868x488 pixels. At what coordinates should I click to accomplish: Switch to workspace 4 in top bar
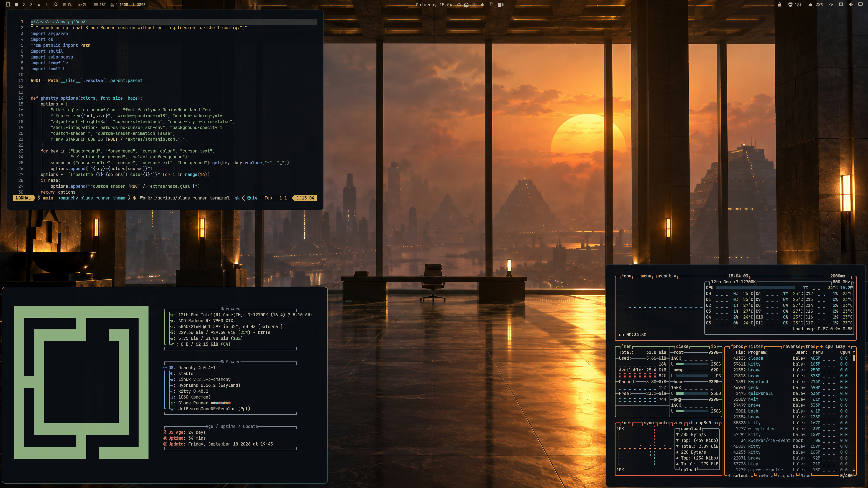(x=39, y=5)
